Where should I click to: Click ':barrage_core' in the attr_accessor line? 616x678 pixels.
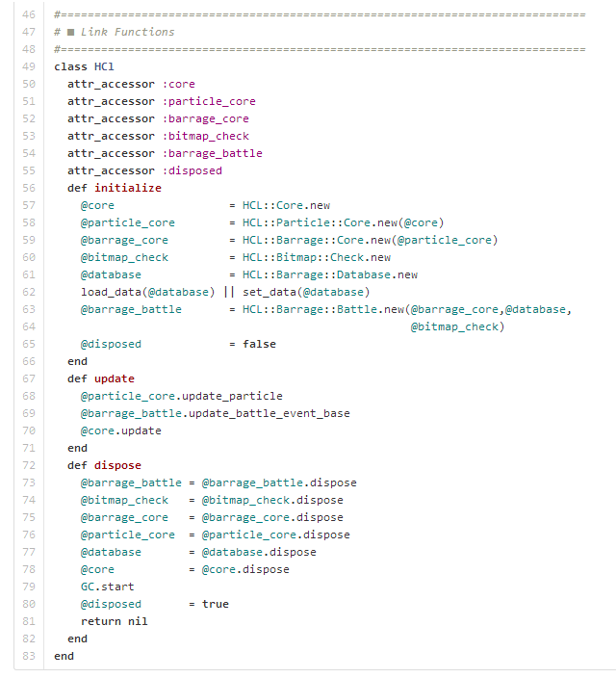pos(205,118)
